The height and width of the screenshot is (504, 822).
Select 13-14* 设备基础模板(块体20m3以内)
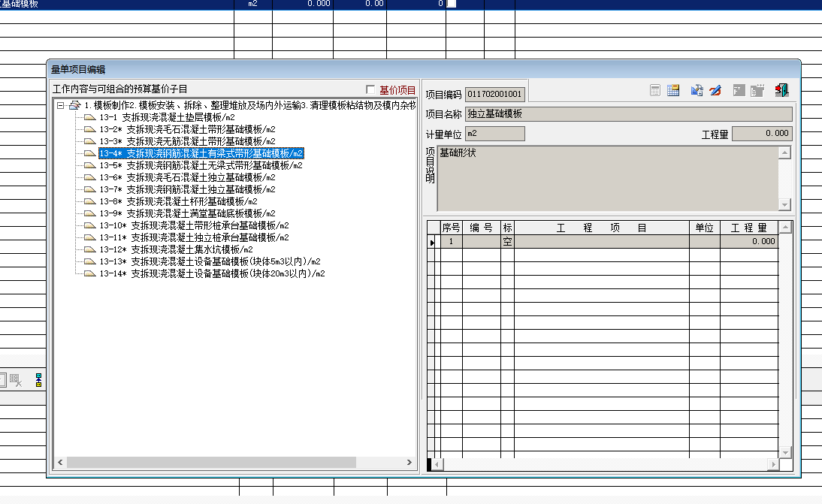(213, 274)
